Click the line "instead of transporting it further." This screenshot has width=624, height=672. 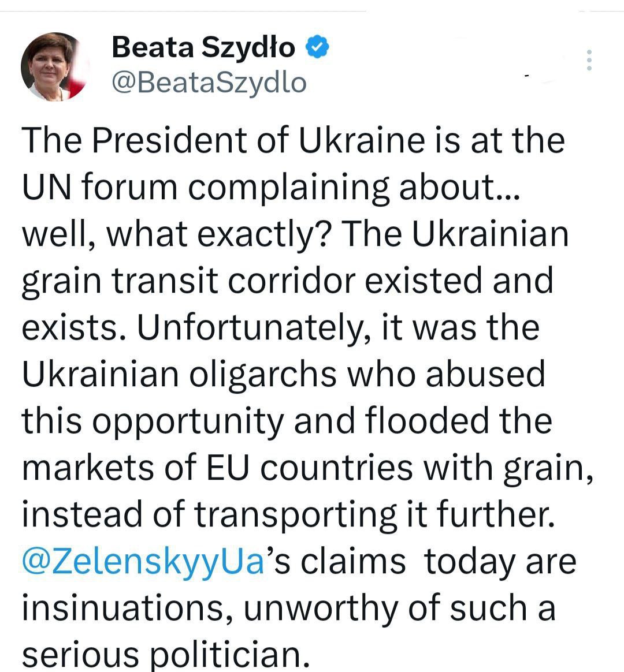click(288, 515)
